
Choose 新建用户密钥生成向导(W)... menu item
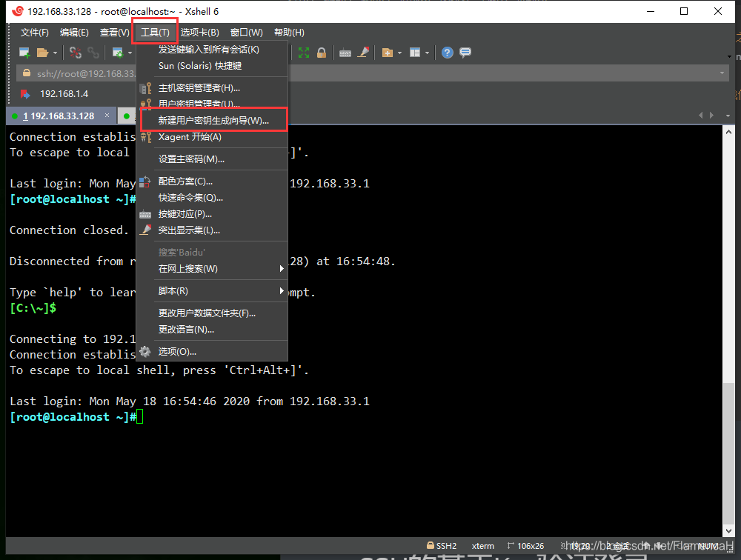[213, 121]
